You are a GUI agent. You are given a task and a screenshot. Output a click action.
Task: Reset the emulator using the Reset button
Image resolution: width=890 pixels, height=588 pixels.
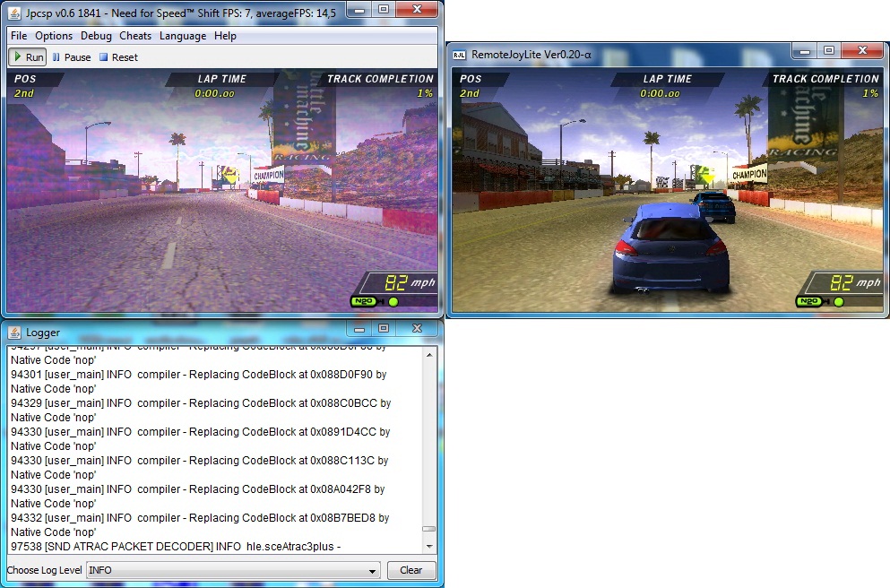click(x=118, y=57)
